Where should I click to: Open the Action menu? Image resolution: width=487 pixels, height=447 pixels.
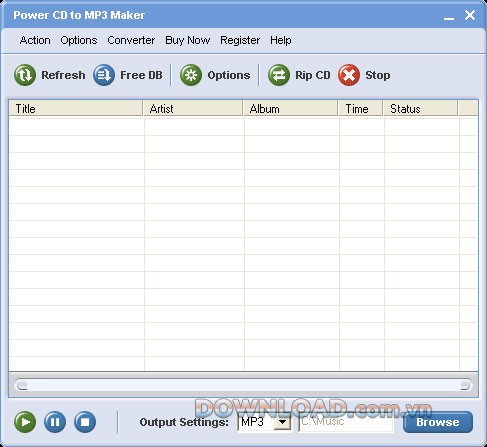coord(35,40)
